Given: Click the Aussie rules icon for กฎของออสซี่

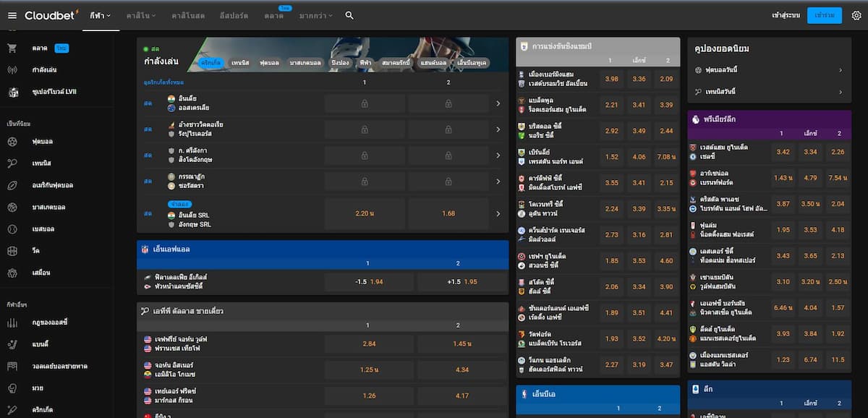Looking at the screenshot, I should [12, 323].
